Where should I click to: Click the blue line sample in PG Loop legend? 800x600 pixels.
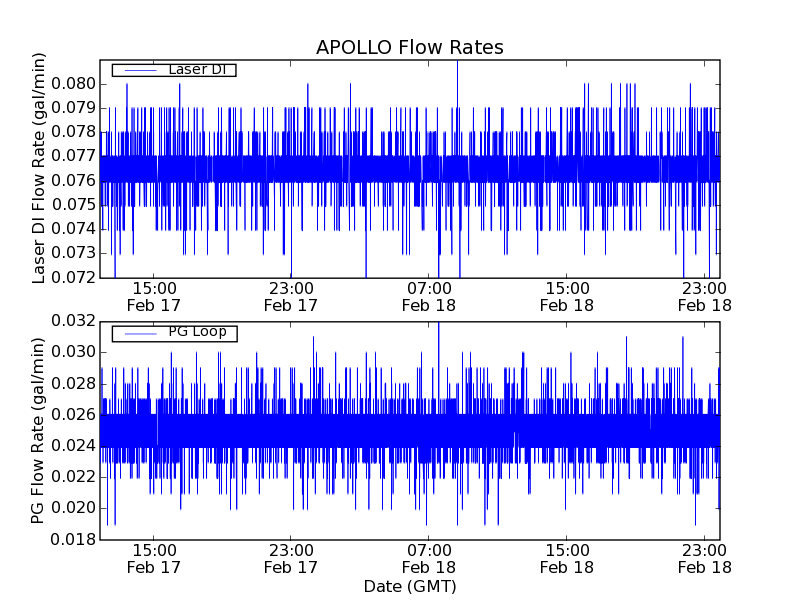[138, 332]
